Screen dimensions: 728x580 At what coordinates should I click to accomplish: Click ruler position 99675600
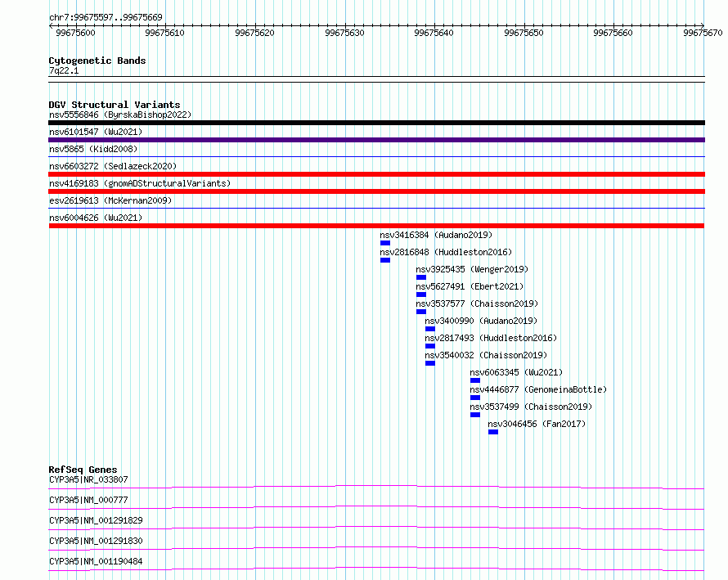click(x=76, y=33)
